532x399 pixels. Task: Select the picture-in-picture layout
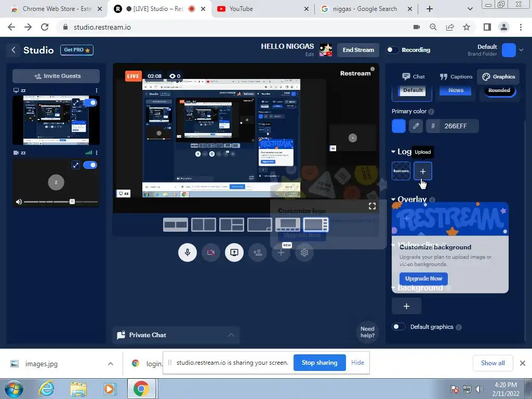[x=260, y=224]
